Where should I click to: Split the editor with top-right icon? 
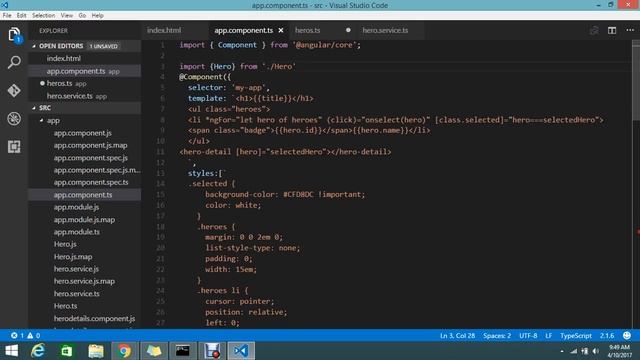(x=612, y=31)
